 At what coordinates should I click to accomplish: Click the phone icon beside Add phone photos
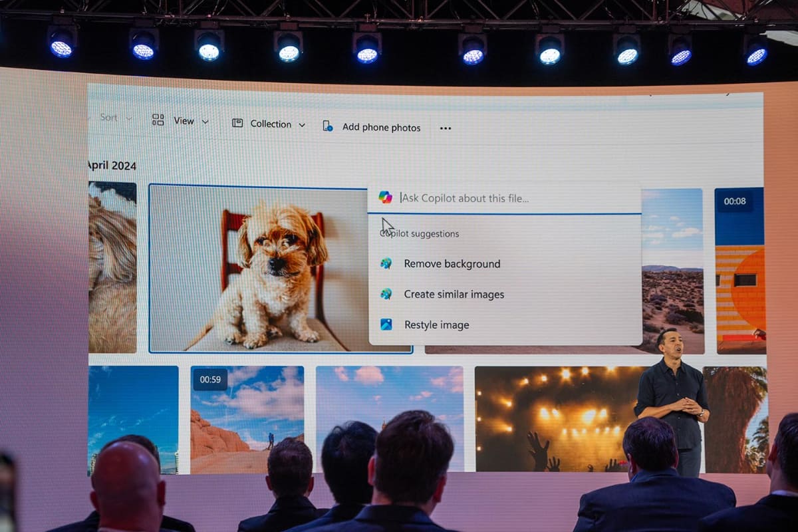[x=327, y=126]
